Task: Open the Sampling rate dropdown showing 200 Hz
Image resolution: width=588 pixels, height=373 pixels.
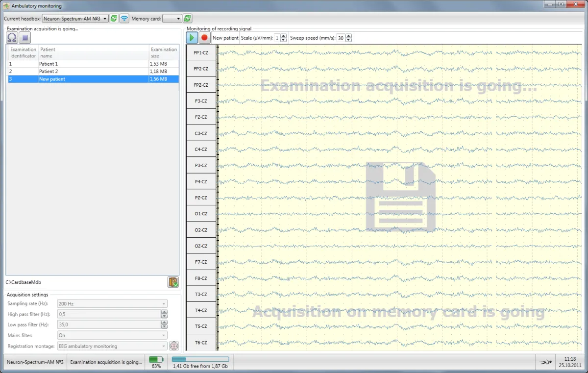Action: [112, 304]
